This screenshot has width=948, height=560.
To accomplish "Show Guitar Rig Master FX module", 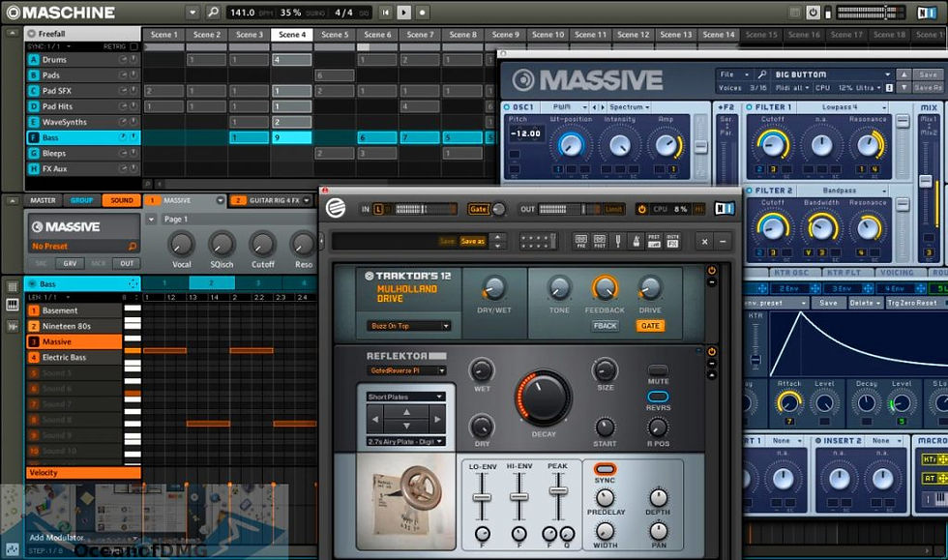I will (x=672, y=241).
